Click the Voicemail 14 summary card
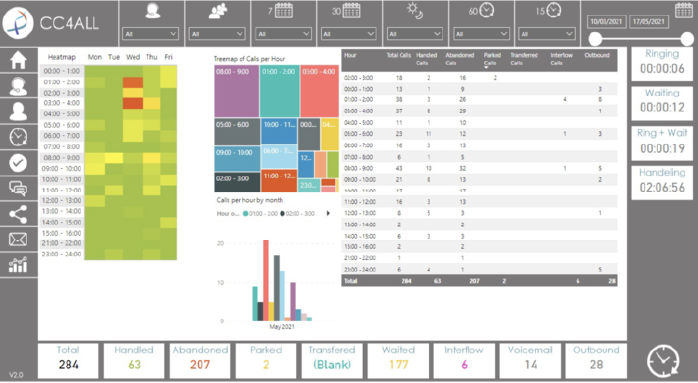The height and width of the screenshot is (383, 698). 530,360
